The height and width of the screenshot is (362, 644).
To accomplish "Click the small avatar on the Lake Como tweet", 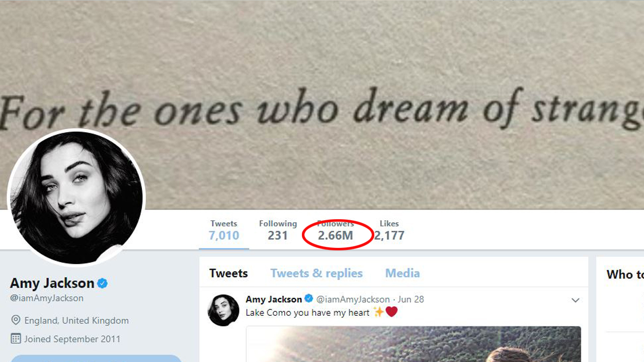I will coord(223,310).
